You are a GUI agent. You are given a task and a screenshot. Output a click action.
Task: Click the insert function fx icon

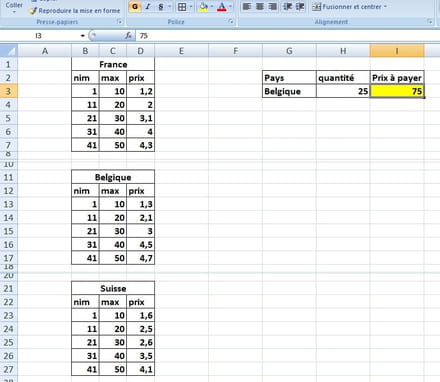pyautogui.click(x=128, y=36)
